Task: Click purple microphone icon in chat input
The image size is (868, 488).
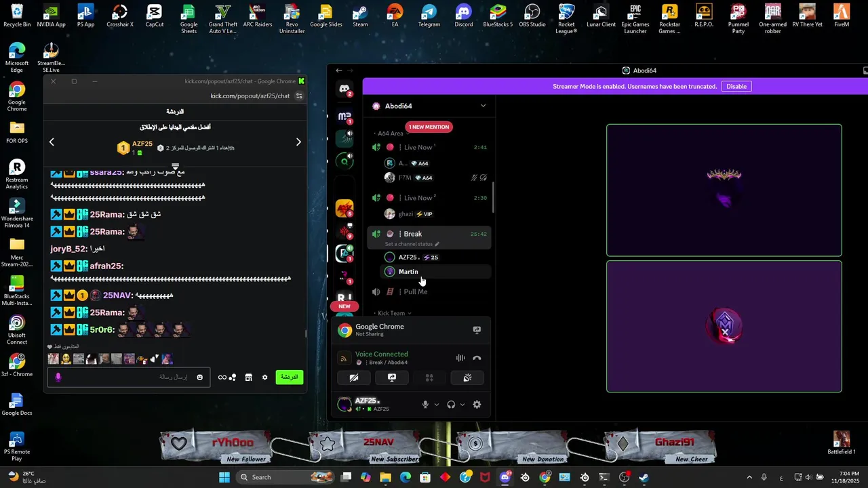Action: 58,378
